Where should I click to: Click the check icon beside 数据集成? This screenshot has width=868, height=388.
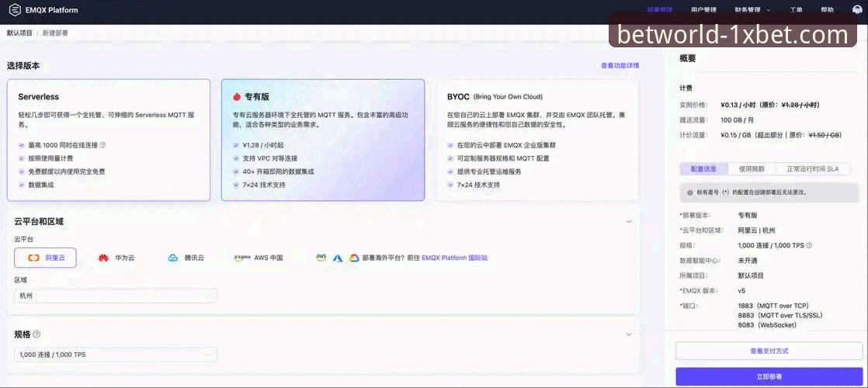(x=22, y=185)
